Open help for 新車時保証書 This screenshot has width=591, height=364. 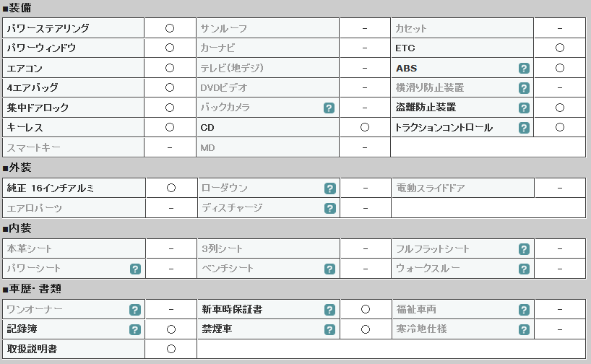coord(329,310)
